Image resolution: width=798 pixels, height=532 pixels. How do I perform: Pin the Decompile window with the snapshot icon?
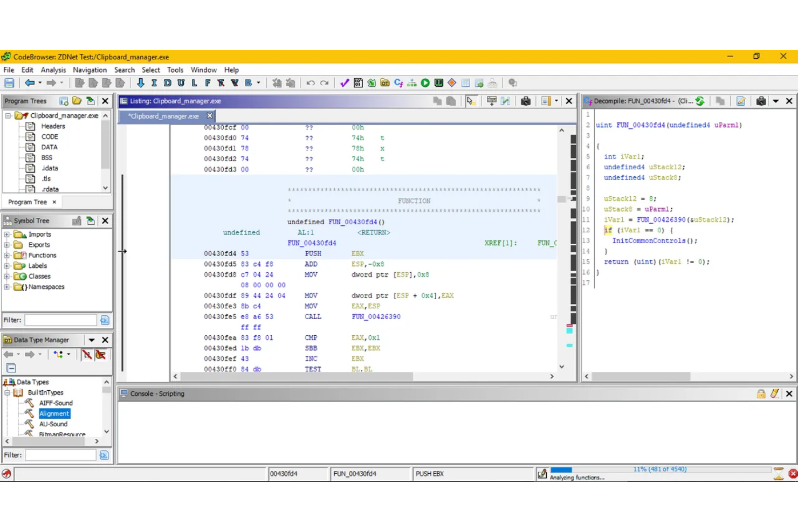click(x=760, y=101)
